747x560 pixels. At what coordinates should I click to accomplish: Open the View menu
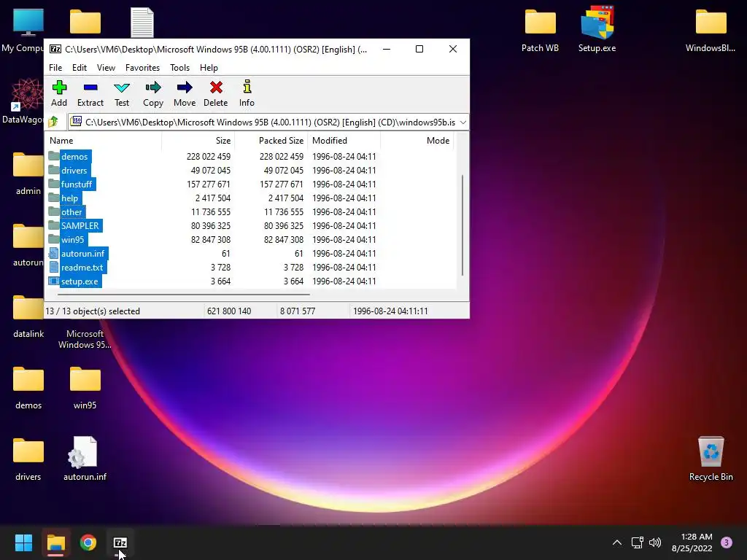(x=106, y=68)
